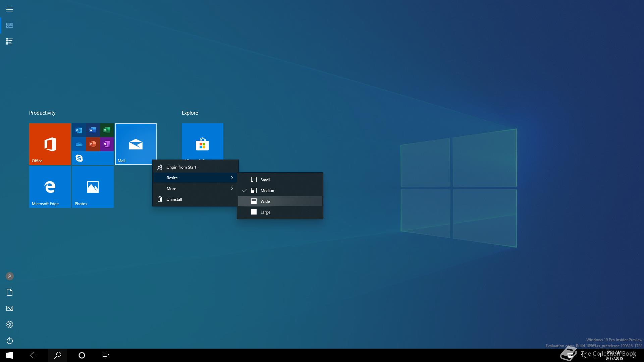The image size is (644, 362).
Task: Open the volume tray icon
Action: click(584, 355)
